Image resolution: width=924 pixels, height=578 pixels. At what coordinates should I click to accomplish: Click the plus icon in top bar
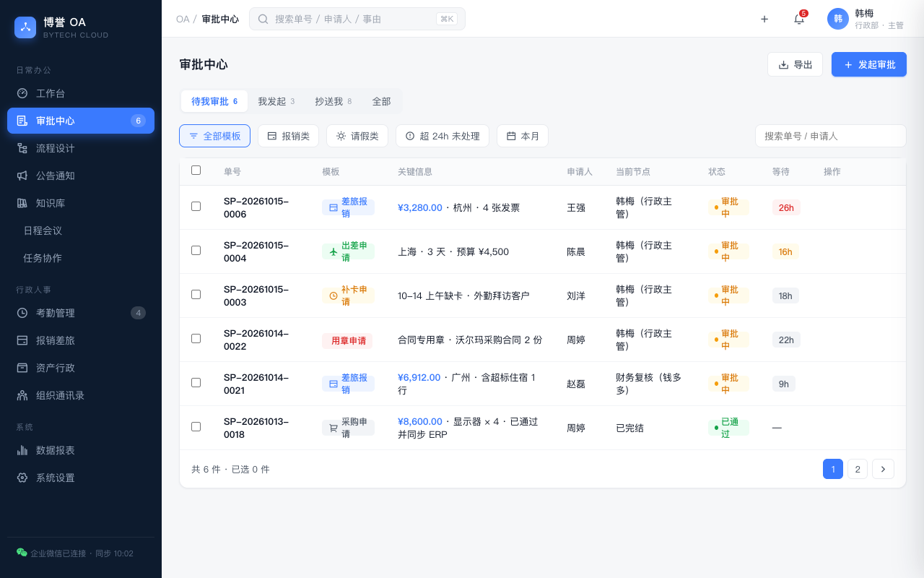[x=764, y=19]
